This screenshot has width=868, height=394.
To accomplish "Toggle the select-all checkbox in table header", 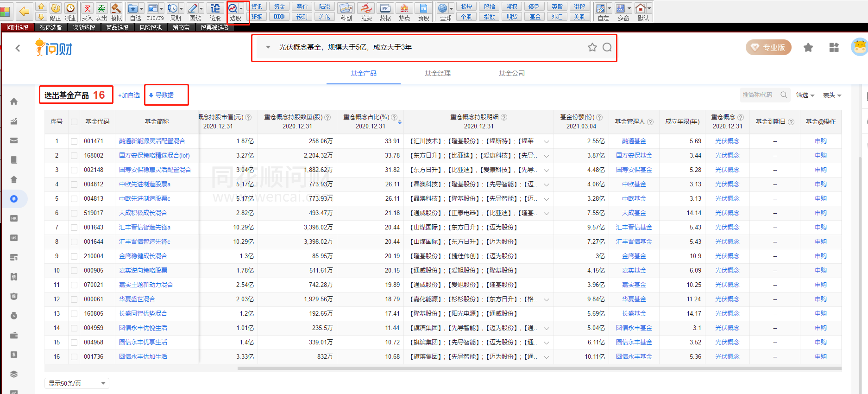I will [x=74, y=122].
